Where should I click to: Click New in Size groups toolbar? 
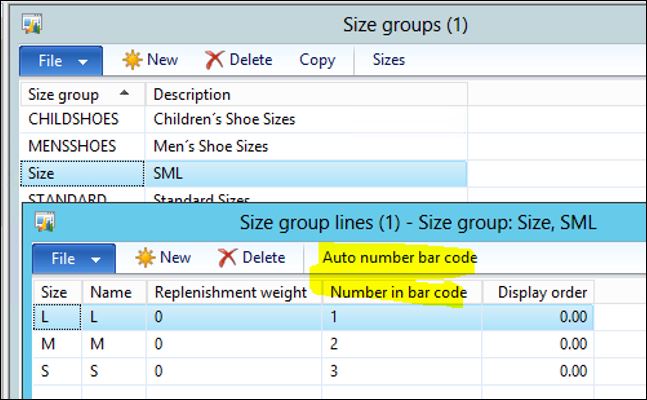coord(150,60)
